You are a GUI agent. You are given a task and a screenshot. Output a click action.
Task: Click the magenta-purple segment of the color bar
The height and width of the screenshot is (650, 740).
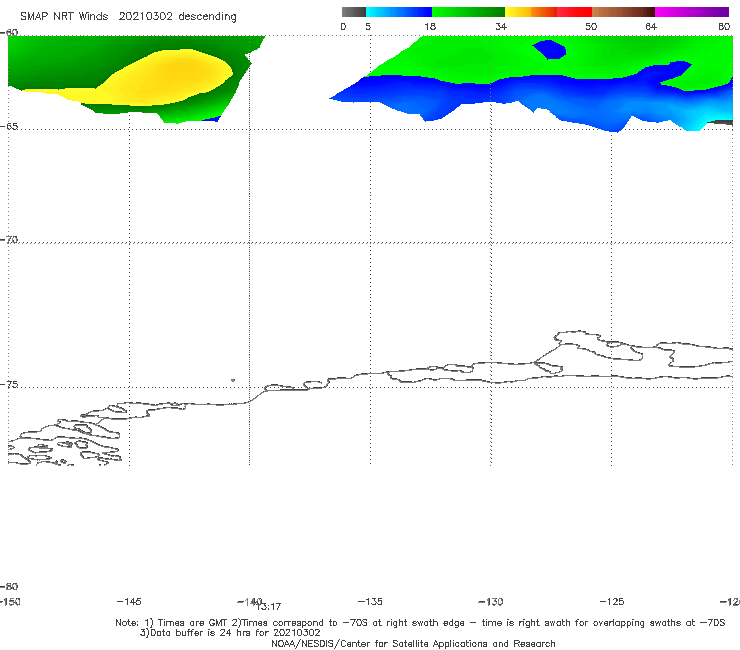(691, 12)
